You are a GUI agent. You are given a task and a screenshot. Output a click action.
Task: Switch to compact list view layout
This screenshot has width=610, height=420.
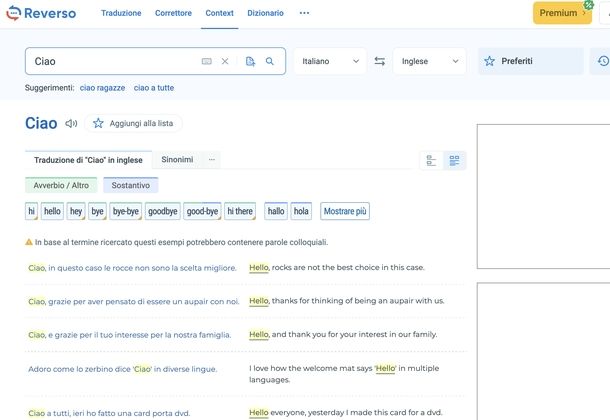[x=432, y=160]
